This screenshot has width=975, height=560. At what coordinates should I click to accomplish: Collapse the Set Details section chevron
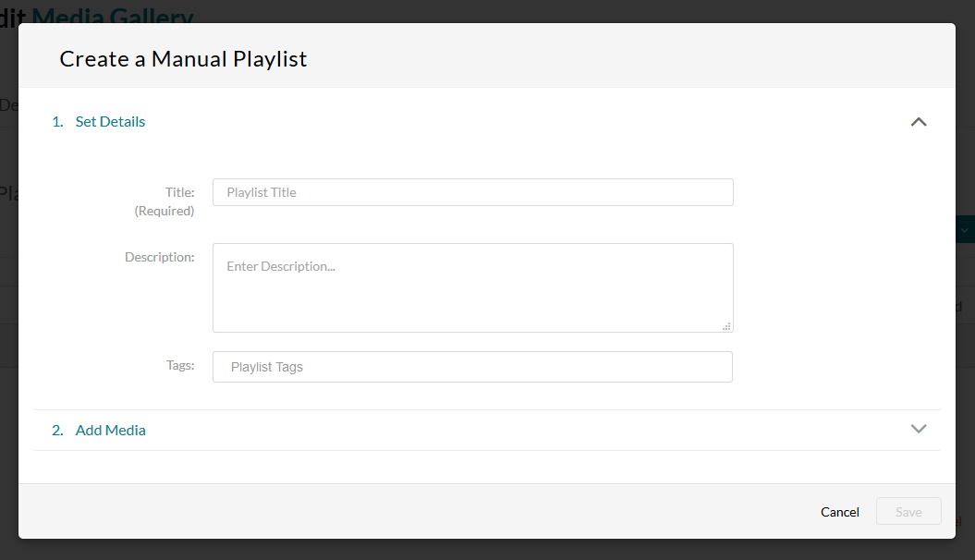pos(919,122)
